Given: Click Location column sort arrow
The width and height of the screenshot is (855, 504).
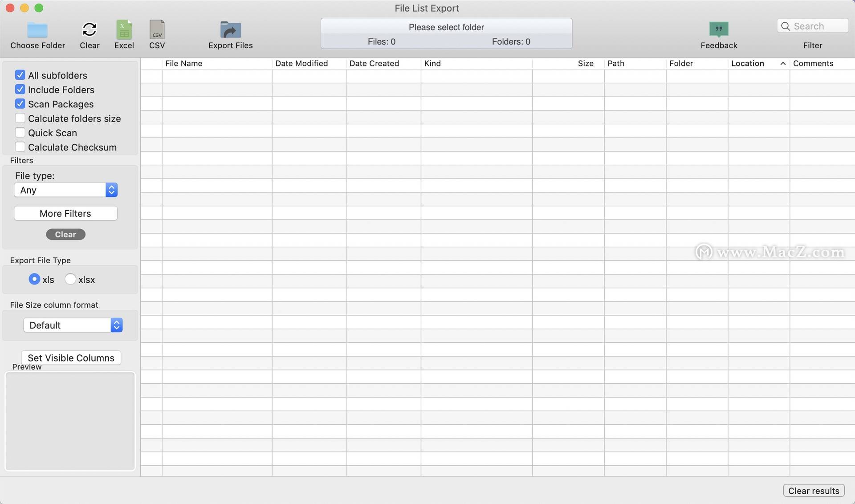Looking at the screenshot, I should click(783, 64).
